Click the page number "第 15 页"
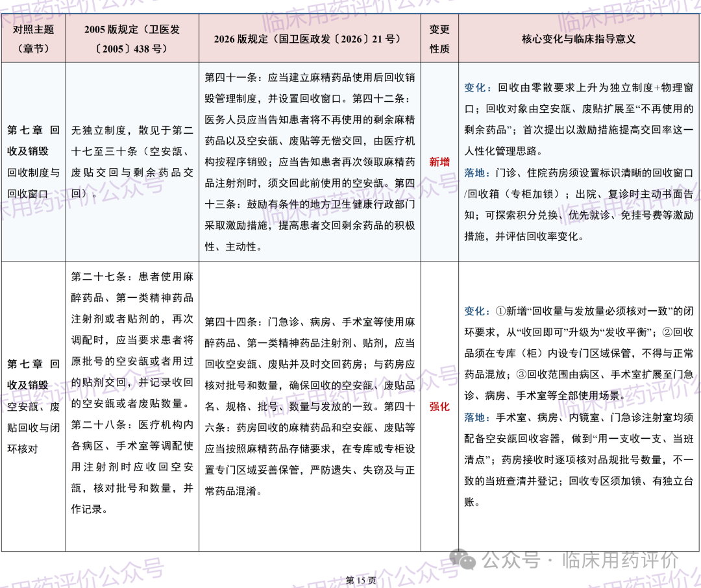Screen dimensions: 701x588 (x=361, y=580)
